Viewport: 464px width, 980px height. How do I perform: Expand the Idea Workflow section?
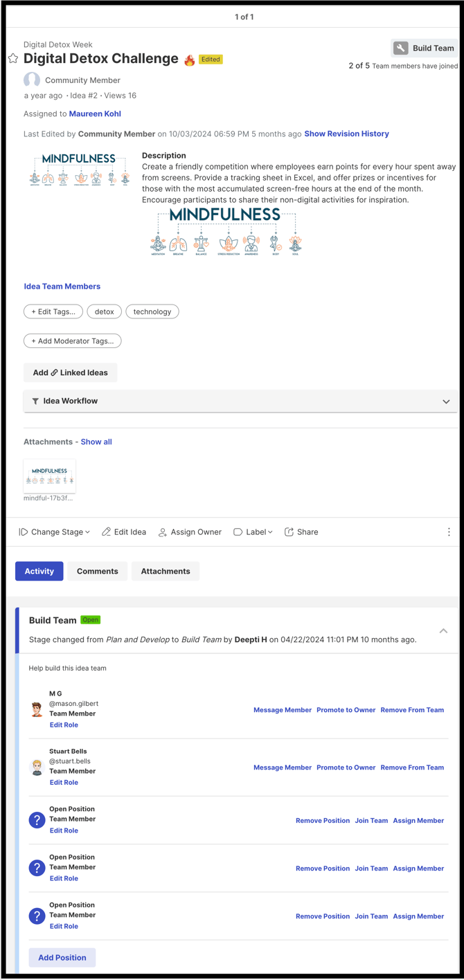tap(446, 401)
